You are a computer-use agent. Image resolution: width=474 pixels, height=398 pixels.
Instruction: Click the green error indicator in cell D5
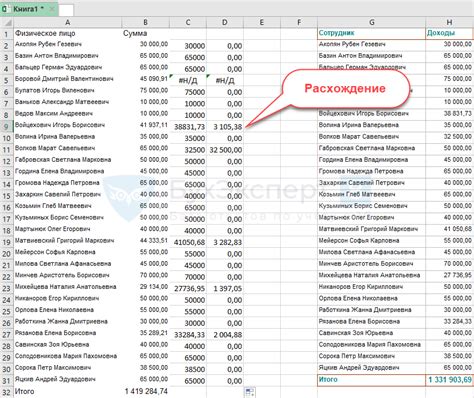208,76
